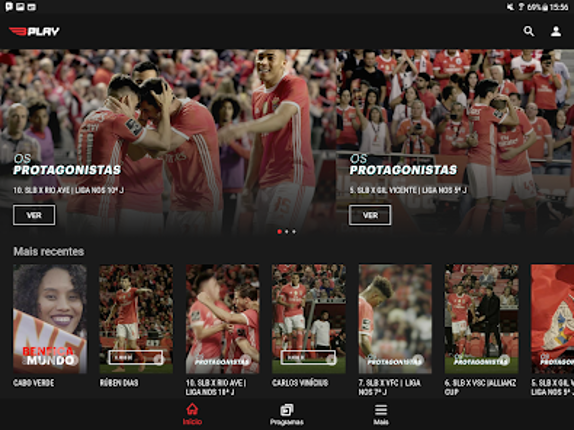
Task: Open the Programas tab
Action: tap(287, 414)
